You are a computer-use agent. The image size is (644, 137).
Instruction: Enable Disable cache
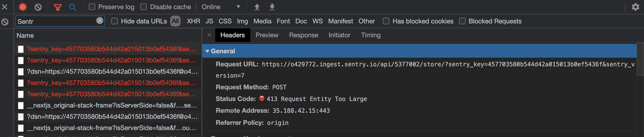point(143,7)
